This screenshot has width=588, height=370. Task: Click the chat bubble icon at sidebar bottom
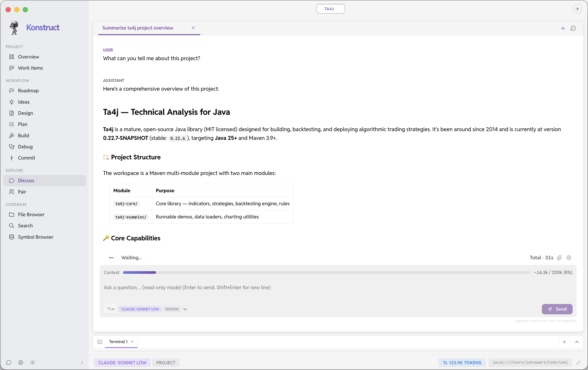click(9, 362)
